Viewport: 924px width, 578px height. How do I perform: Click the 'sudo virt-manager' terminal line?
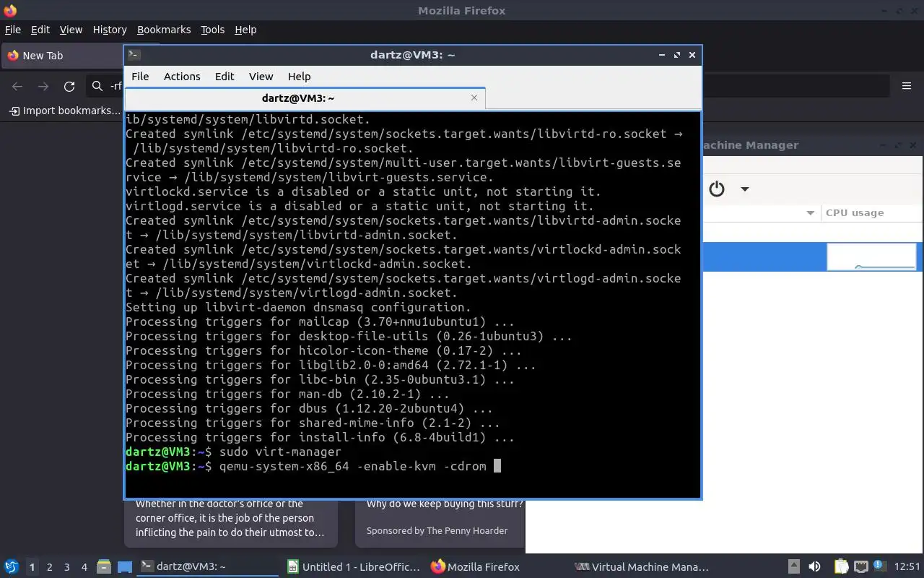233,452
